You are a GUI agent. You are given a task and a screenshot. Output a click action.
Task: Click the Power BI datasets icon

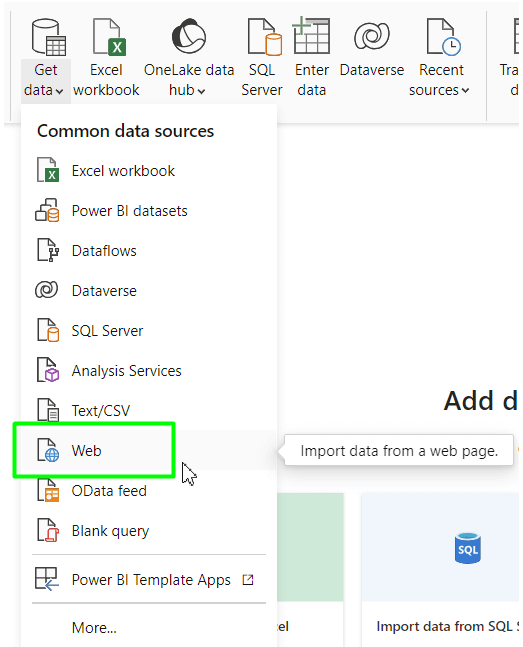(47, 210)
